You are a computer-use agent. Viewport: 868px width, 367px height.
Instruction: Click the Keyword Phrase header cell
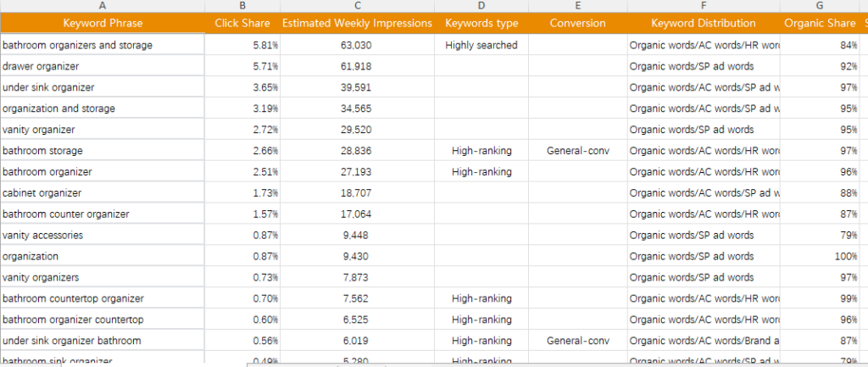pos(103,23)
